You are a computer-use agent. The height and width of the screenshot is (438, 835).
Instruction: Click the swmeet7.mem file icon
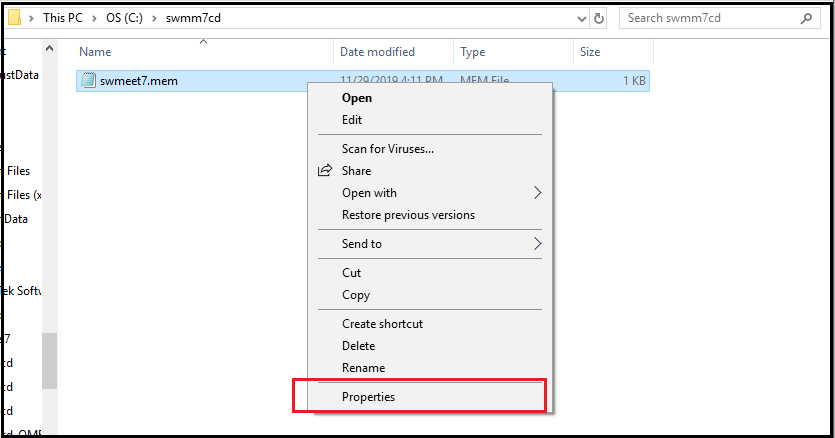point(88,80)
